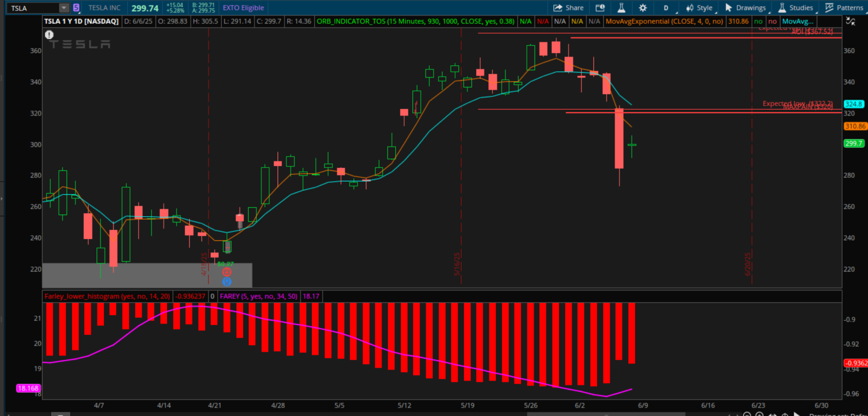Click the -0.936237 value in lower study header

point(191,296)
